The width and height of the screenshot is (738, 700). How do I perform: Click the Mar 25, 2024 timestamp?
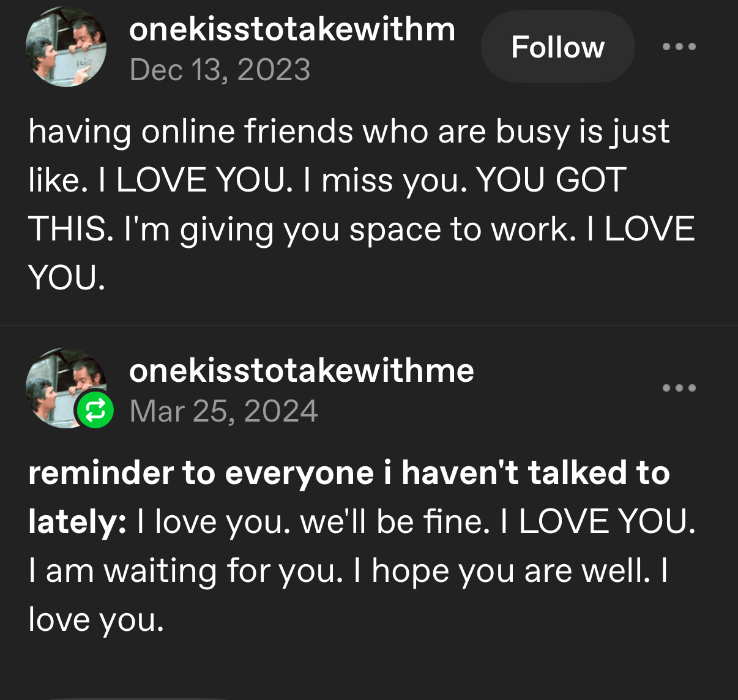pos(223,411)
